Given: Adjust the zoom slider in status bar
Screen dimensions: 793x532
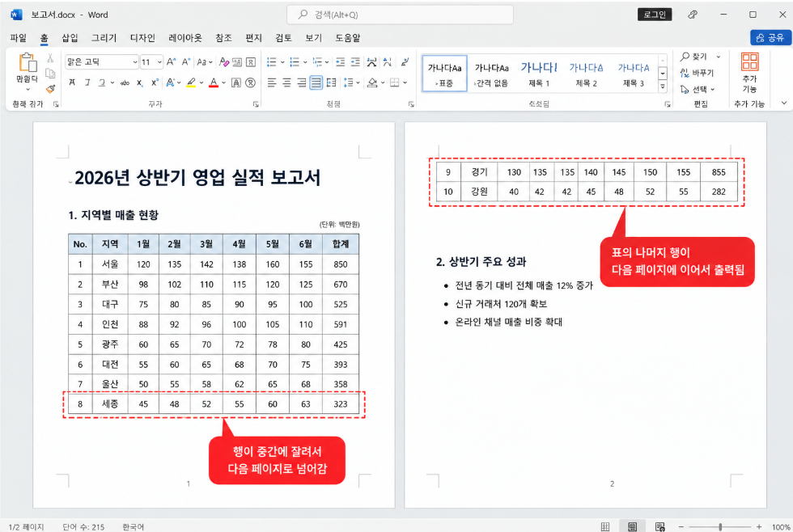Looking at the screenshot, I should pos(720,527).
